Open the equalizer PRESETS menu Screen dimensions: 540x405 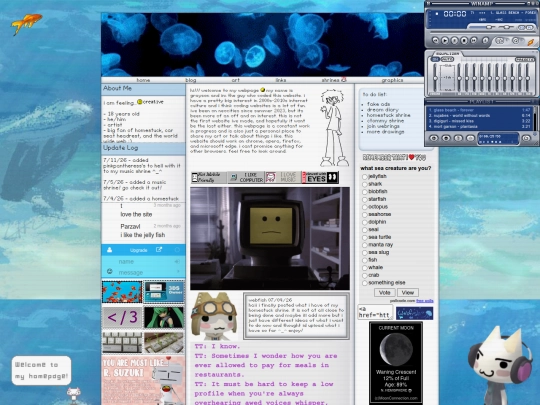(x=525, y=59)
